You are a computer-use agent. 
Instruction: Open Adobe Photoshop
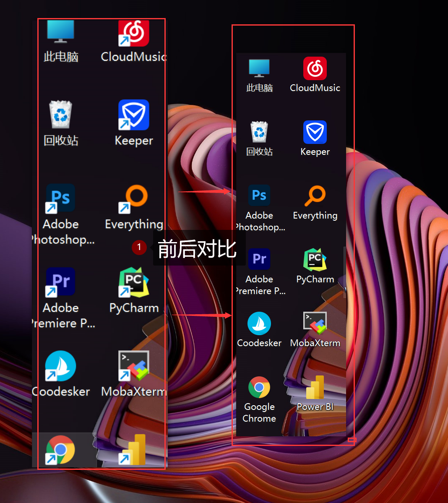point(60,198)
